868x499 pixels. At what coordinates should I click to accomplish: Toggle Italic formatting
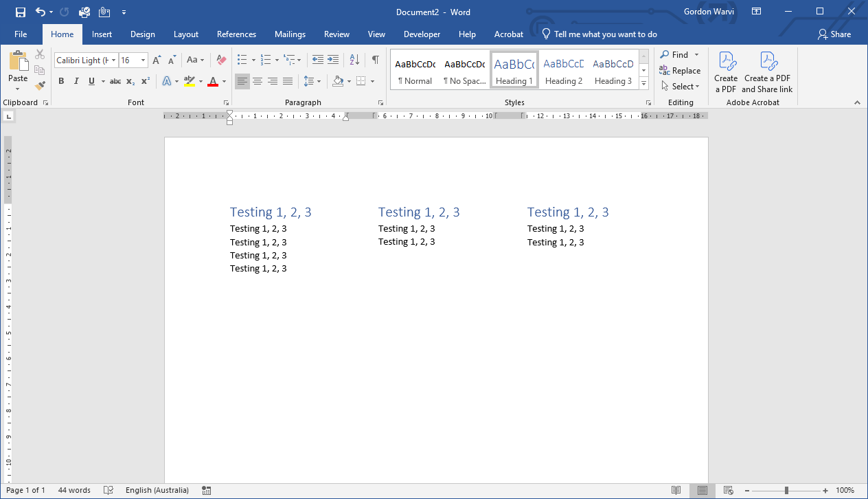click(x=76, y=81)
